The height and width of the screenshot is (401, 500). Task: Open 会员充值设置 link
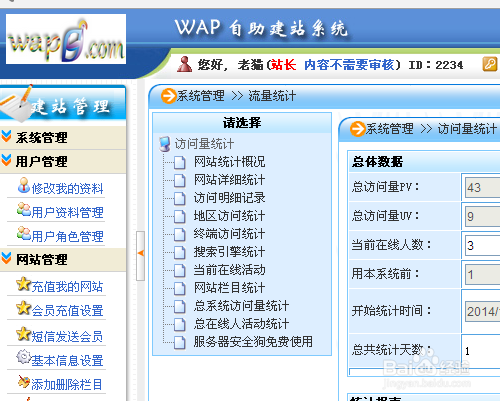point(67,311)
